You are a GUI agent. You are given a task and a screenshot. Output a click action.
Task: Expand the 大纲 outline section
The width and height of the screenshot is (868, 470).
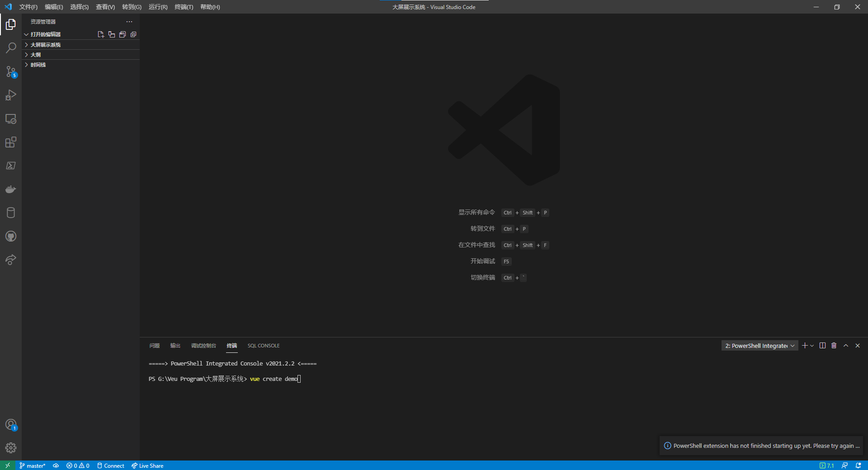tap(81, 55)
